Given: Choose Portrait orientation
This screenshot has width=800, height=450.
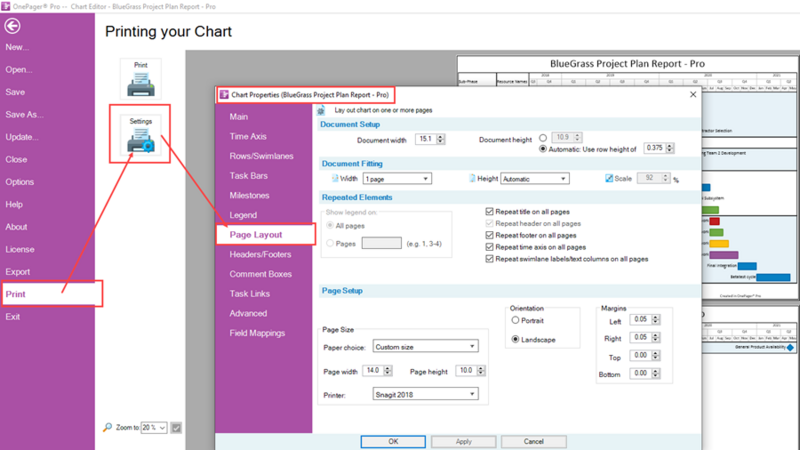Looking at the screenshot, I should pos(515,320).
